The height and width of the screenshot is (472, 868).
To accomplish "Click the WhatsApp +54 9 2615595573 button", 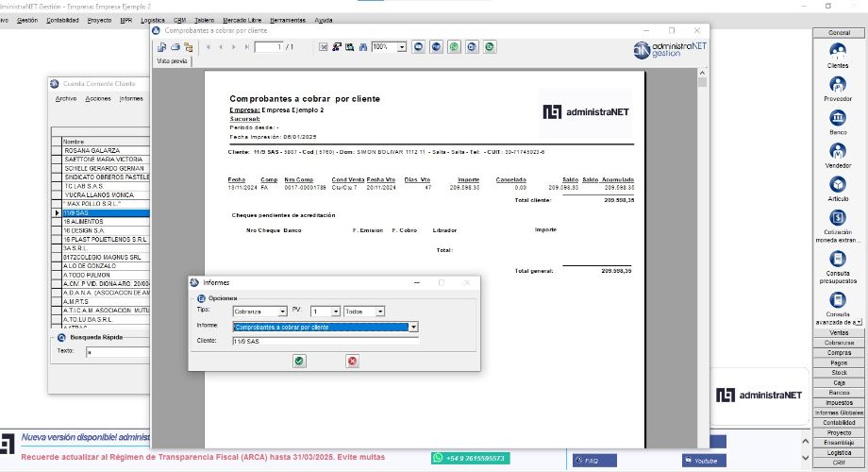I will (471, 458).
